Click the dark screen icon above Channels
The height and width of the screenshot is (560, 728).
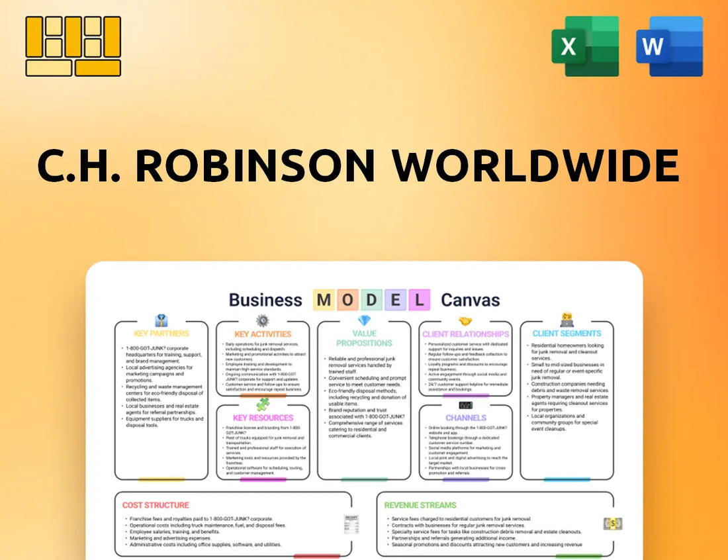[x=466, y=405]
